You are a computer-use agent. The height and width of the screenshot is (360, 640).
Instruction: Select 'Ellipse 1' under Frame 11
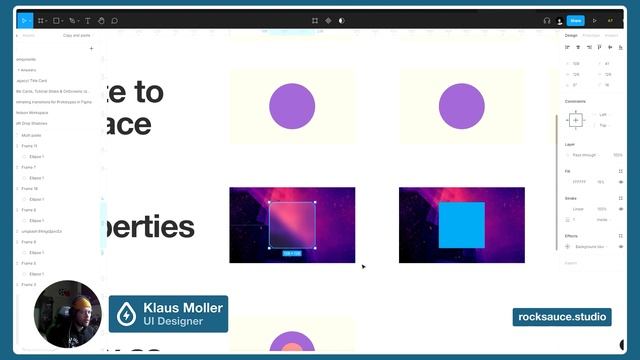click(x=36, y=157)
